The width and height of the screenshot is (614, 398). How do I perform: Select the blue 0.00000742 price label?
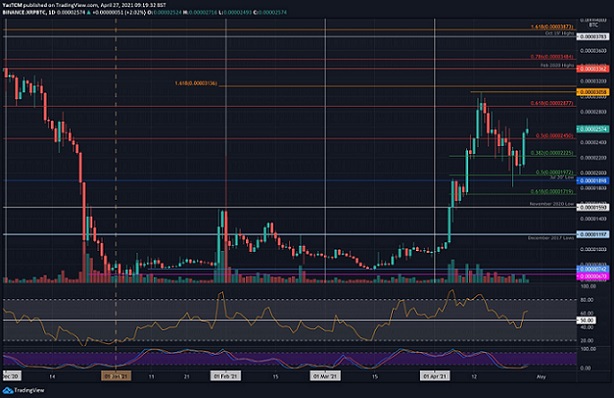593,269
